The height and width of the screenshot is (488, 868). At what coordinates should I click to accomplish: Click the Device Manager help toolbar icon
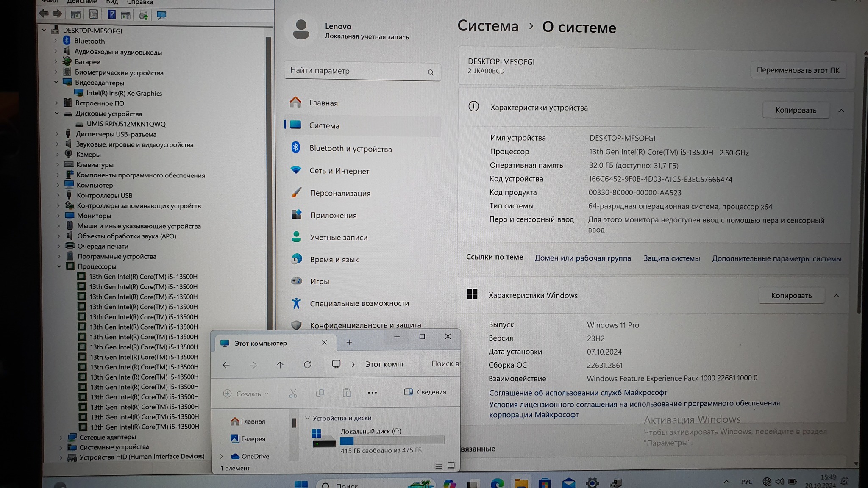111,15
